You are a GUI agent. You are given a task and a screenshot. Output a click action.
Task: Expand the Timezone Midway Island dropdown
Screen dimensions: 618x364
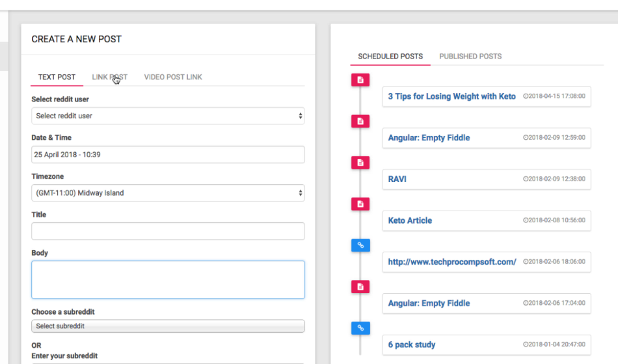pyautogui.click(x=168, y=193)
